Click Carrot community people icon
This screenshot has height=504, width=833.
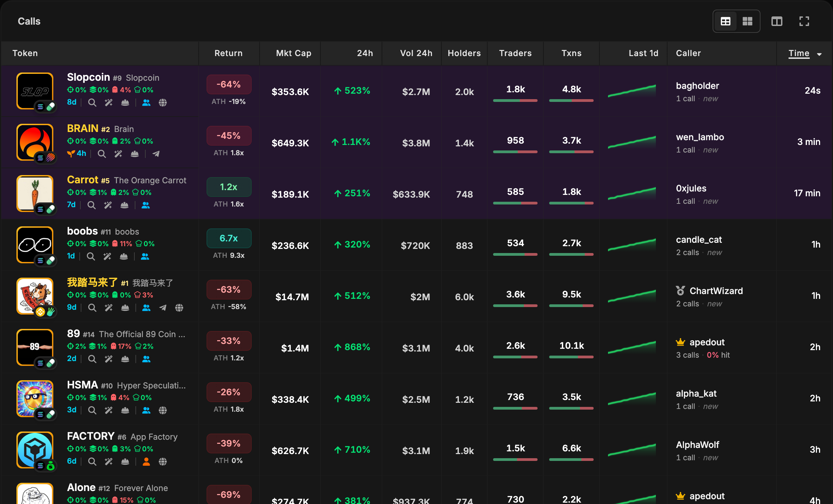tap(146, 205)
